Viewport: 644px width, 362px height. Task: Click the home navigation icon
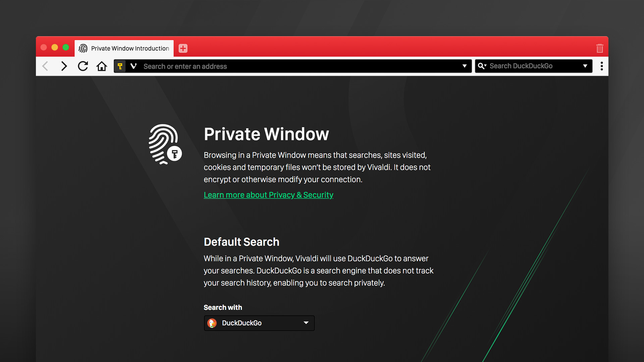click(x=101, y=67)
